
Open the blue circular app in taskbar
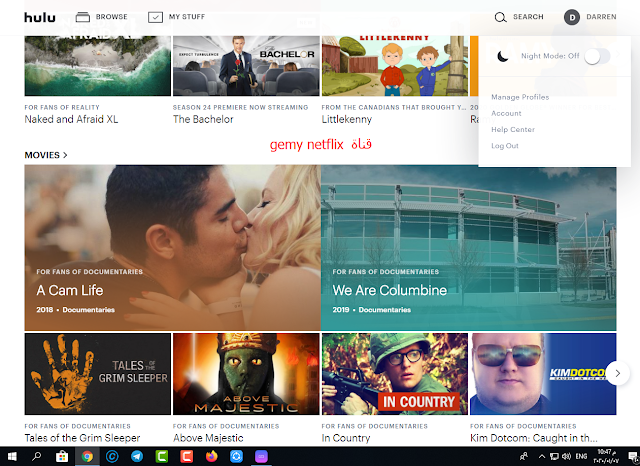tap(236, 456)
